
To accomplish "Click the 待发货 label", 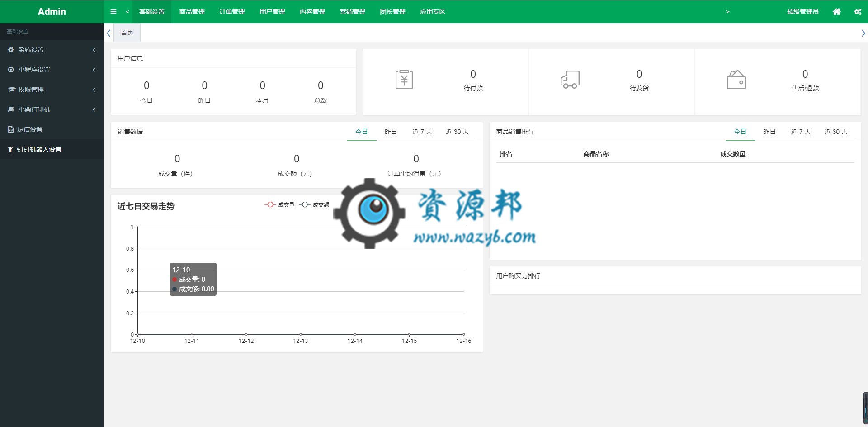I will (639, 88).
